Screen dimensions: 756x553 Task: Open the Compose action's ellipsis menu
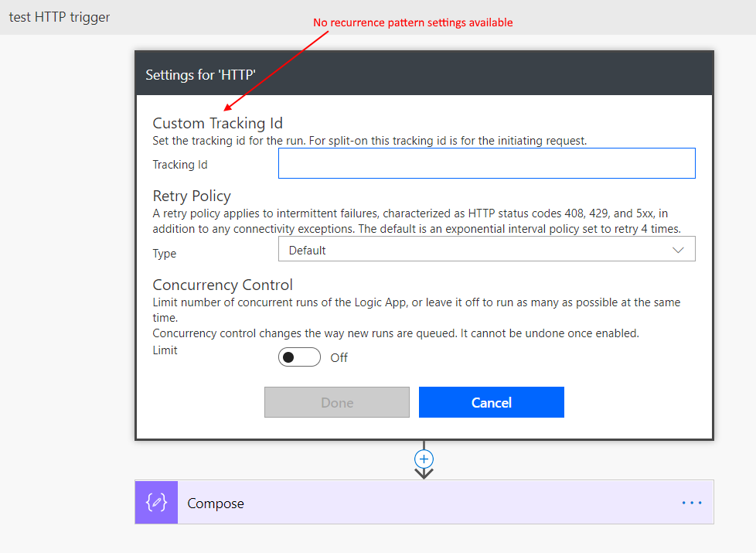pyautogui.click(x=691, y=503)
